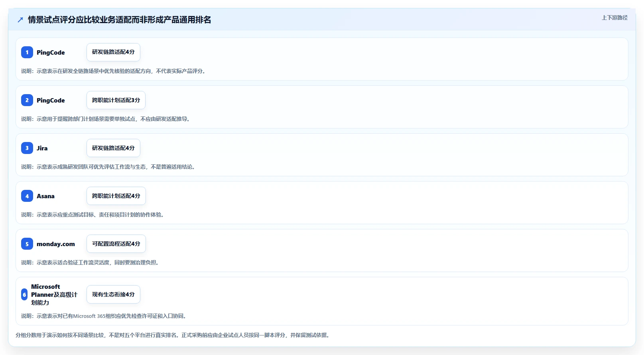
Task: Click the arrow icon beside the heading
Action: (x=20, y=20)
